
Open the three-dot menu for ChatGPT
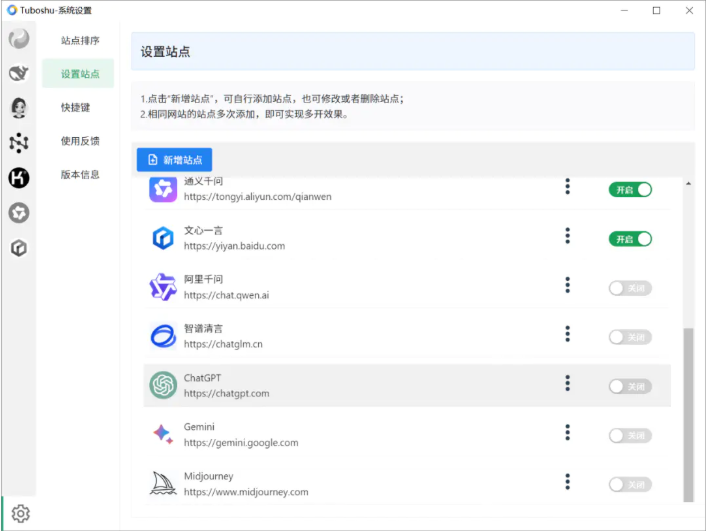(567, 383)
